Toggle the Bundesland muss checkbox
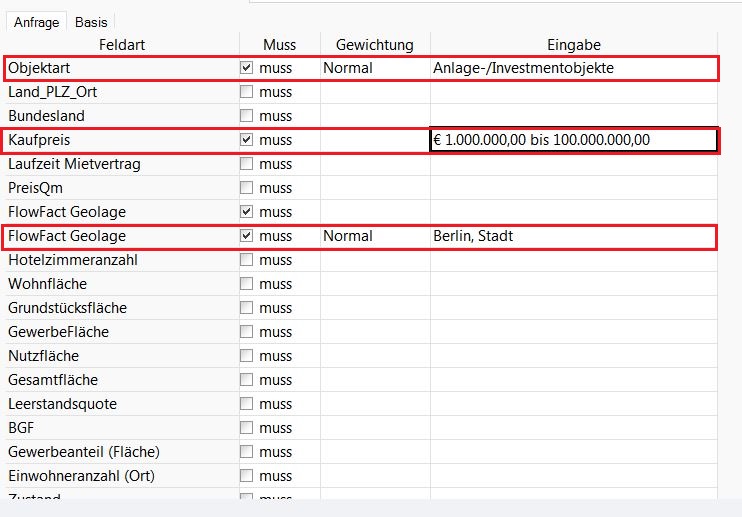The width and height of the screenshot is (742, 517). 247,116
